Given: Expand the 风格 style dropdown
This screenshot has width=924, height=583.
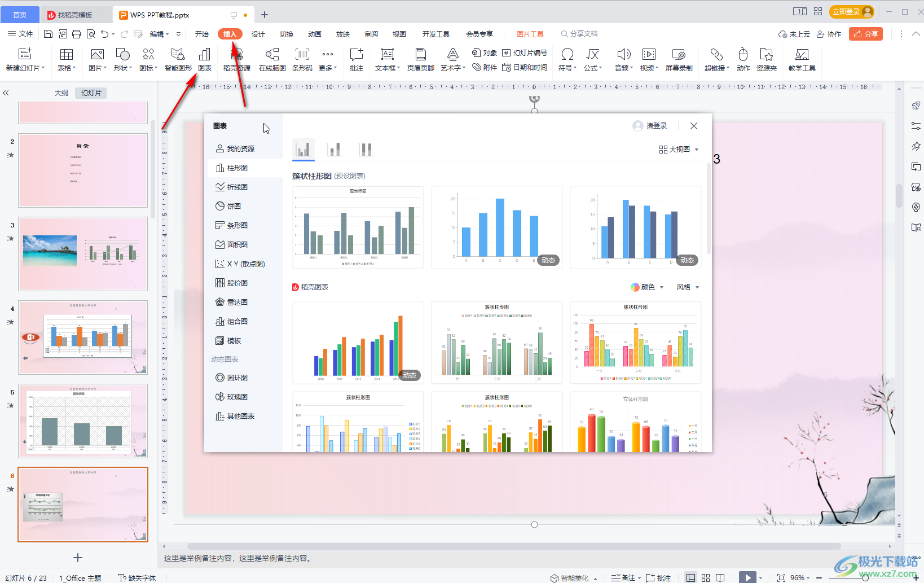Looking at the screenshot, I should click(688, 287).
